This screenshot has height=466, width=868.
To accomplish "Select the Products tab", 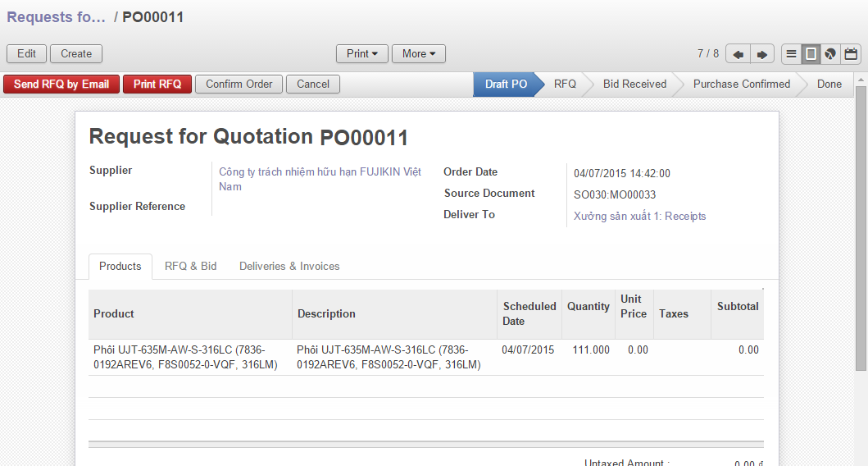I will [120, 267].
